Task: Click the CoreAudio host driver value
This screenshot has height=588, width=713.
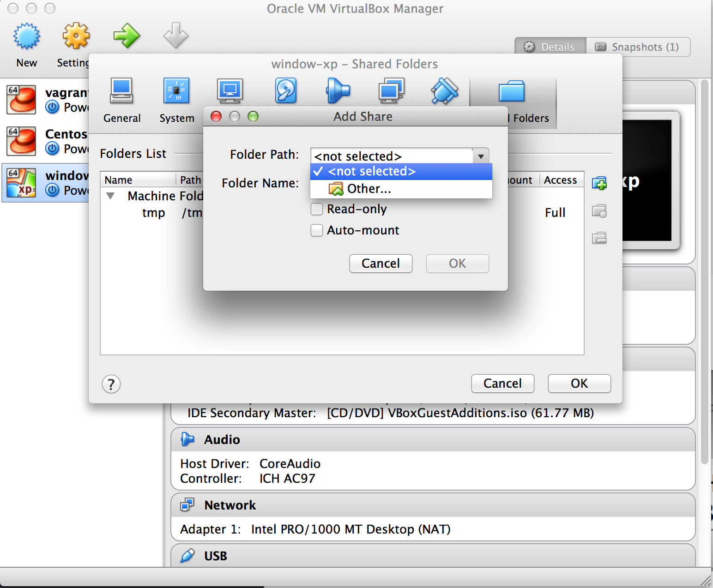Action: click(290, 463)
